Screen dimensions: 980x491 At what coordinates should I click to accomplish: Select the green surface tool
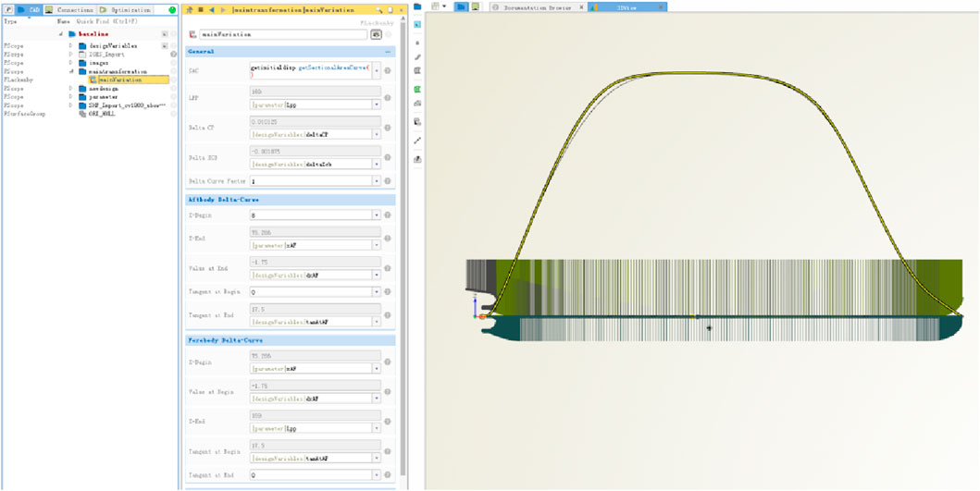(x=417, y=90)
